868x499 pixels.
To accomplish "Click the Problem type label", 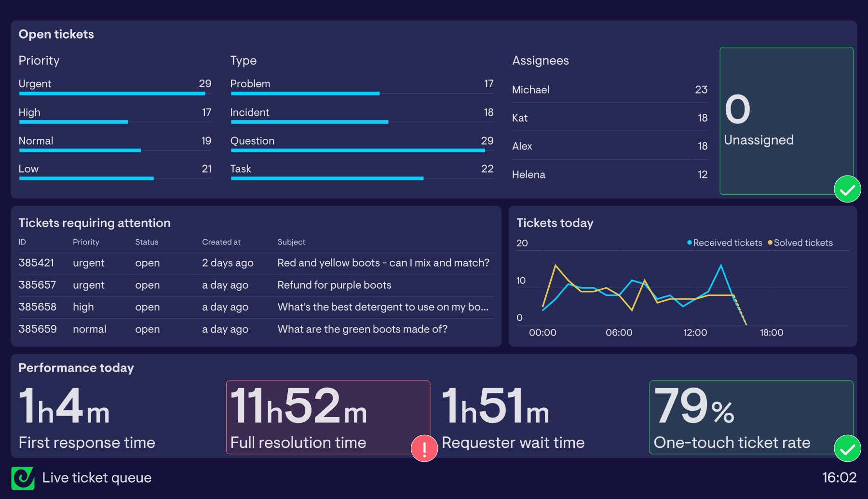I will [x=250, y=84].
